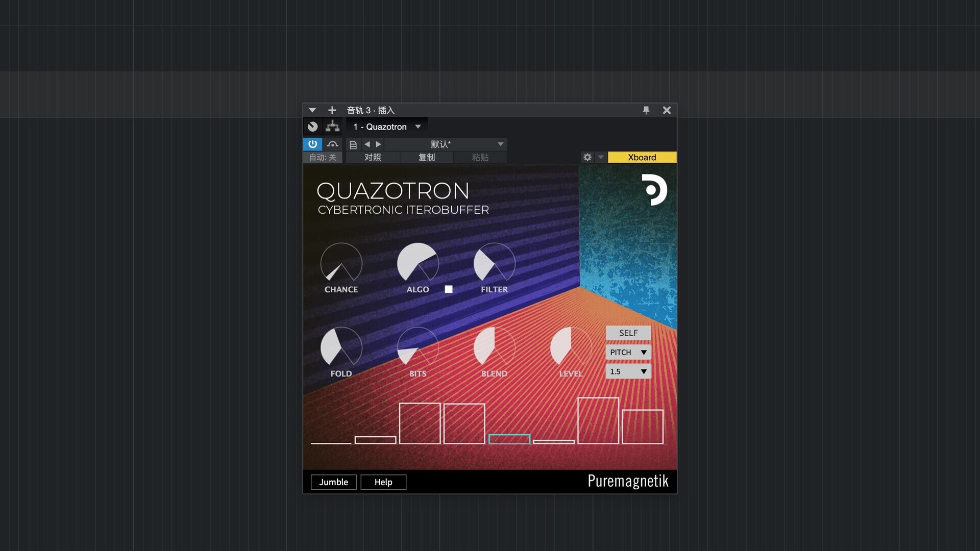Click the 复制 copy button
This screenshot has height=551, width=980.
click(427, 157)
